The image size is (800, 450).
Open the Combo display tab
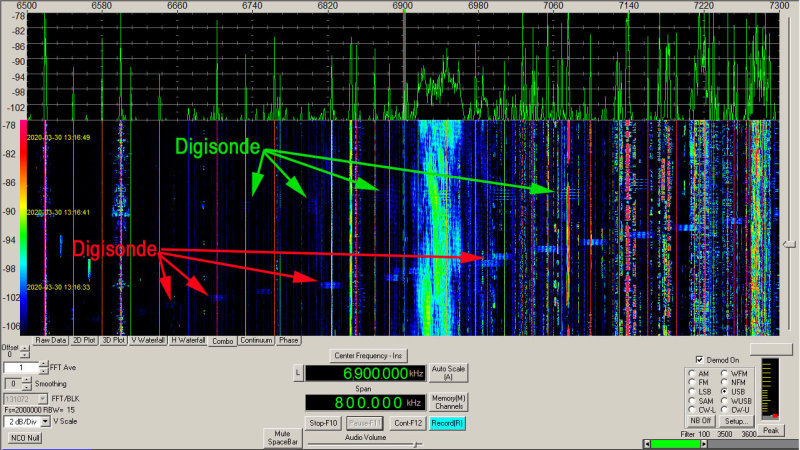222,341
